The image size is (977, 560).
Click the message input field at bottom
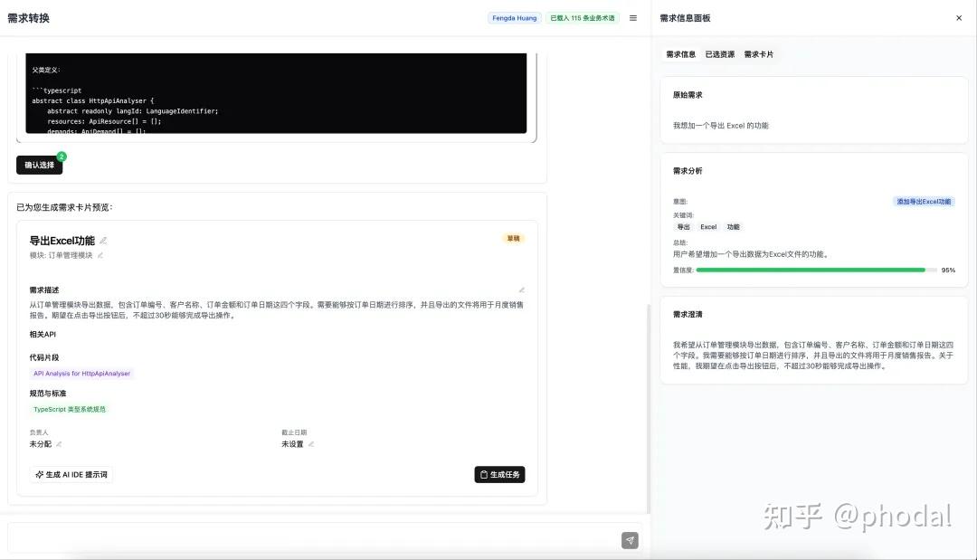(x=317, y=540)
